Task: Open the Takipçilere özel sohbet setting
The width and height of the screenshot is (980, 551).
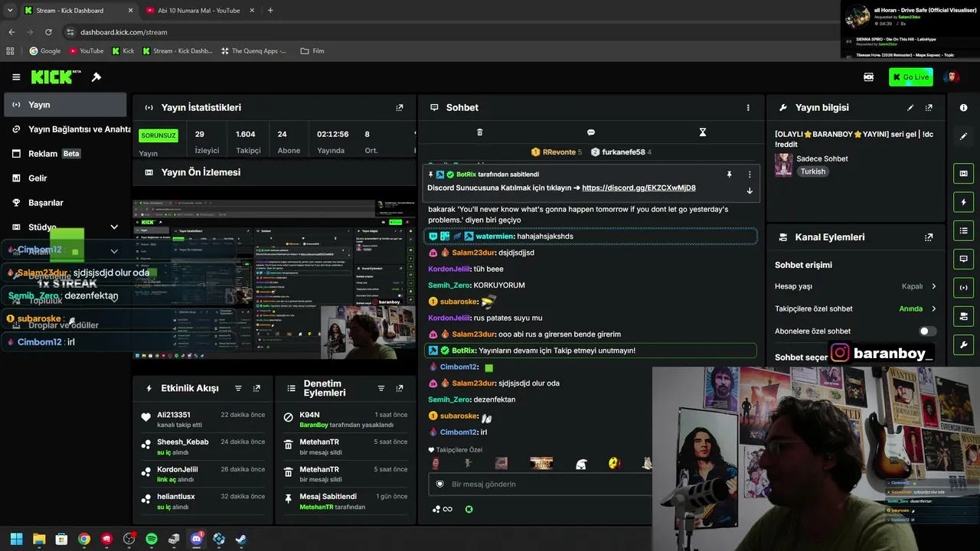Action: 855,308
